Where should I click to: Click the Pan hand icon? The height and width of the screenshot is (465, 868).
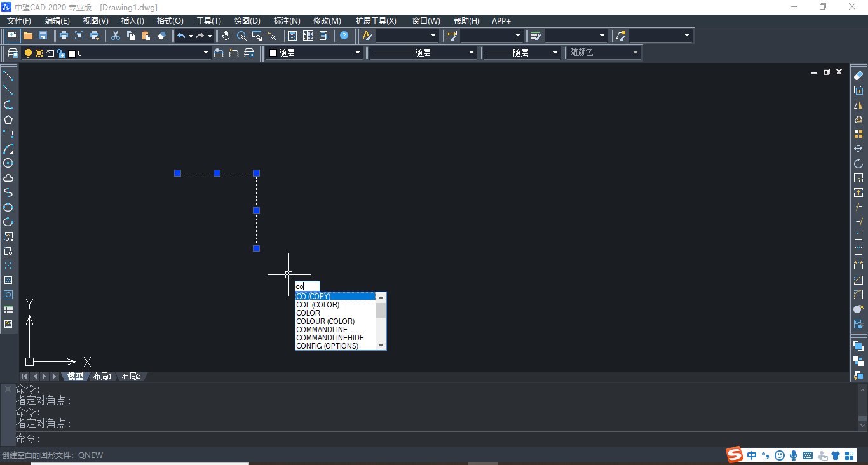click(x=226, y=36)
